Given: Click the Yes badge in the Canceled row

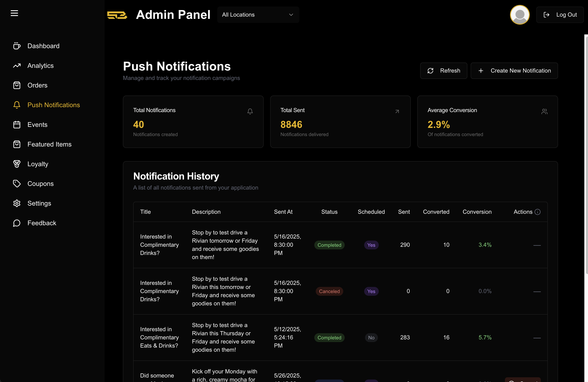Looking at the screenshot, I should point(371,291).
